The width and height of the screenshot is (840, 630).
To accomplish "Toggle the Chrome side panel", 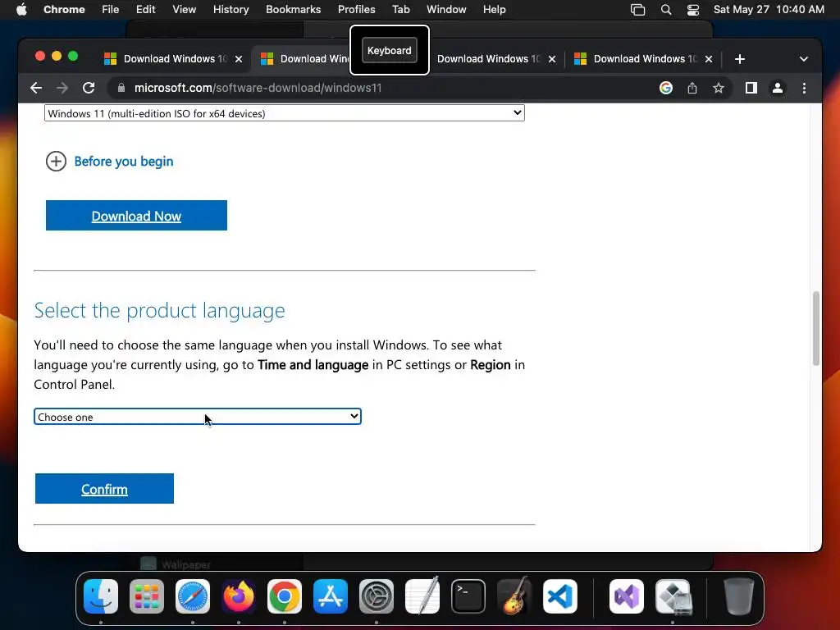I will pos(751,88).
